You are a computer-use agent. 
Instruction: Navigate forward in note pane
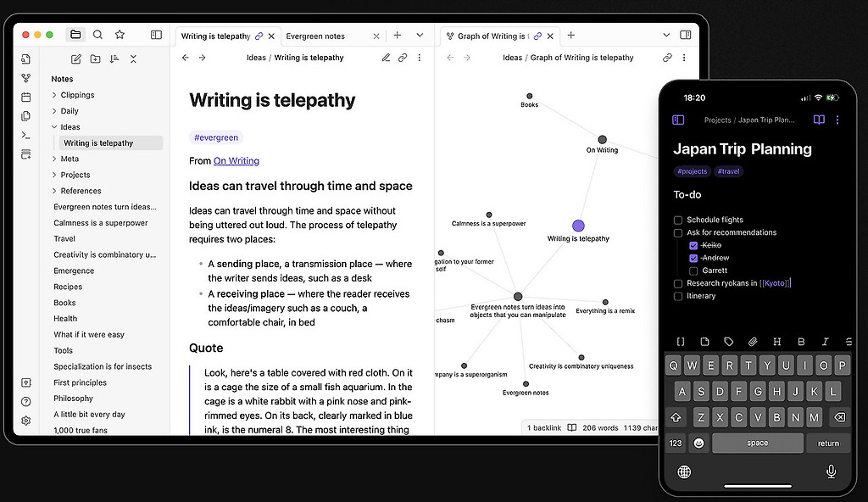tap(202, 58)
